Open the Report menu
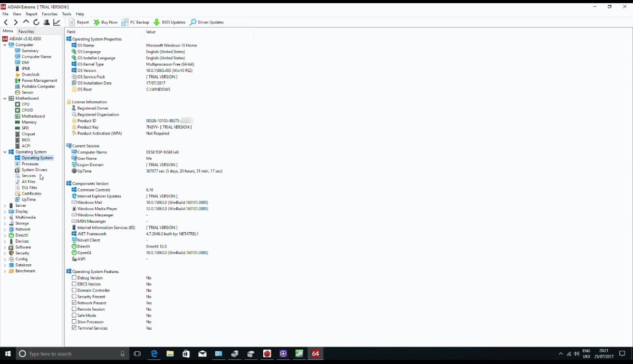This screenshot has width=633, height=364. (x=32, y=14)
